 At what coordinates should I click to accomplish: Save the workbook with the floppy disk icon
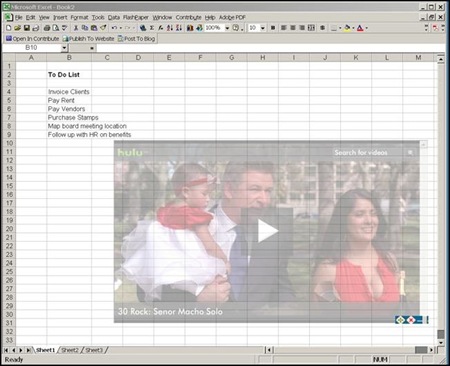click(27, 28)
